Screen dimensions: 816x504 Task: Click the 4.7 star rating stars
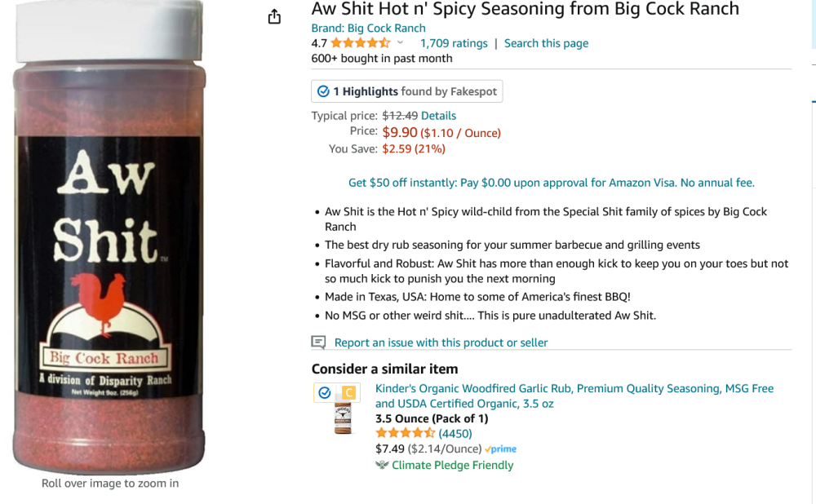tap(360, 43)
